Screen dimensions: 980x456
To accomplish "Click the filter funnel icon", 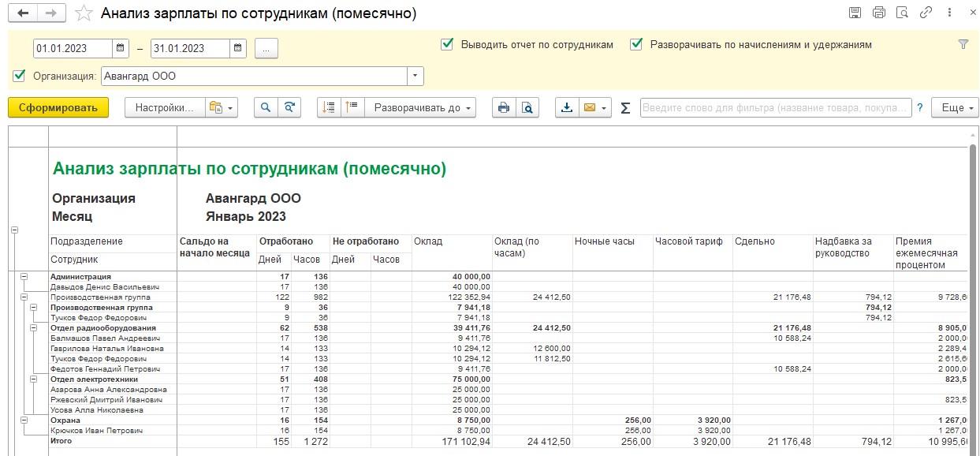I will click(x=963, y=45).
